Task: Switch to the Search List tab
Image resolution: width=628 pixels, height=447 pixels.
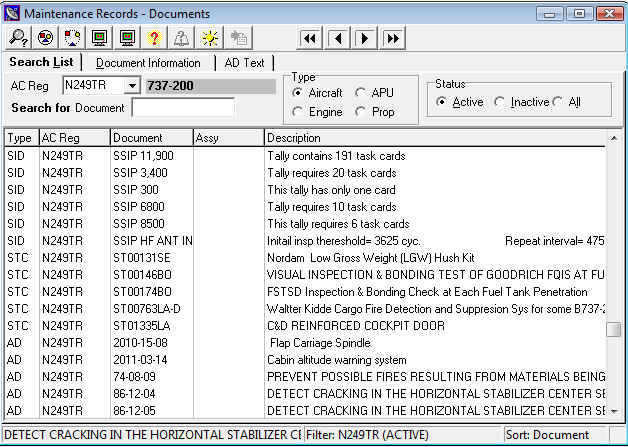Action: click(x=42, y=62)
